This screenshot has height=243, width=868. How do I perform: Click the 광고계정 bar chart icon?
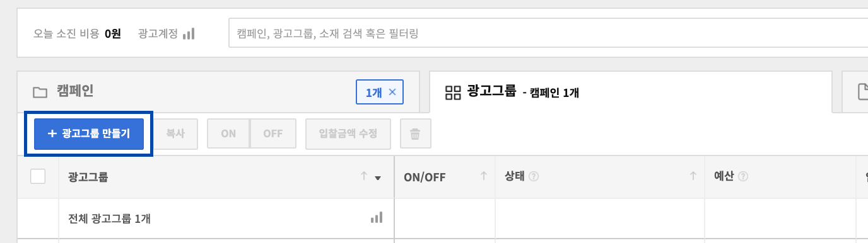(189, 33)
